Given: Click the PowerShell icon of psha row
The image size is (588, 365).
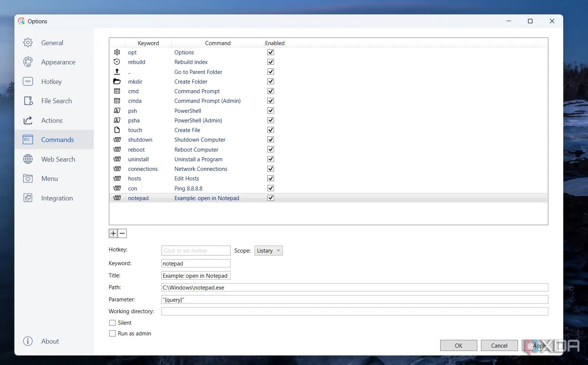Looking at the screenshot, I should click(117, 120).
